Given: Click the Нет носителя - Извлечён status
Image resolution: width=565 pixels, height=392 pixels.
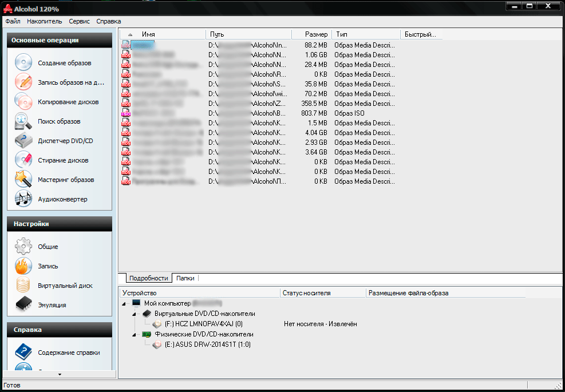Looking at the screenshot, I should pyautogui.click(x=321, y=324).
